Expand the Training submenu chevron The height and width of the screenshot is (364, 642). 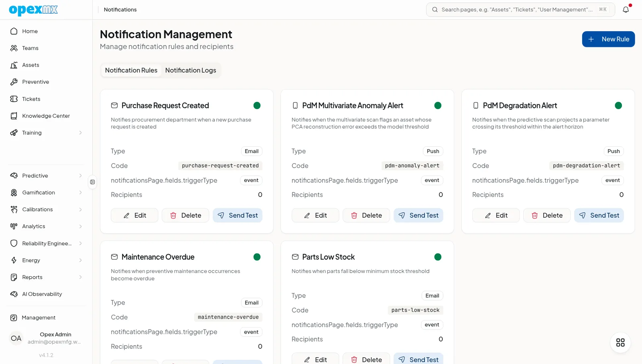click(x=80, y=133)
